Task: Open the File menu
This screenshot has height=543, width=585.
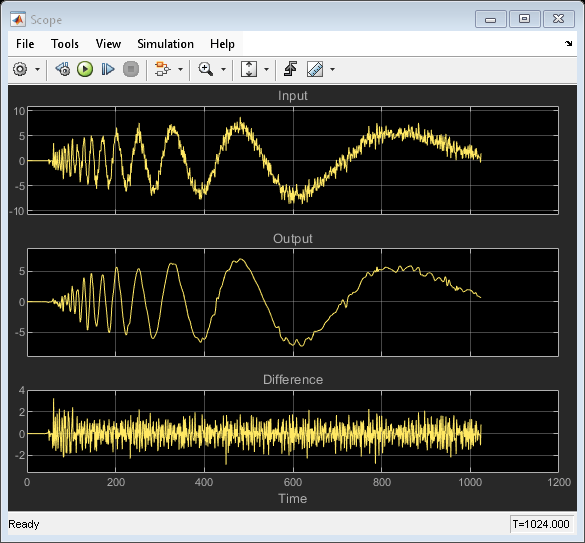Action: click(x=25, y=44)
